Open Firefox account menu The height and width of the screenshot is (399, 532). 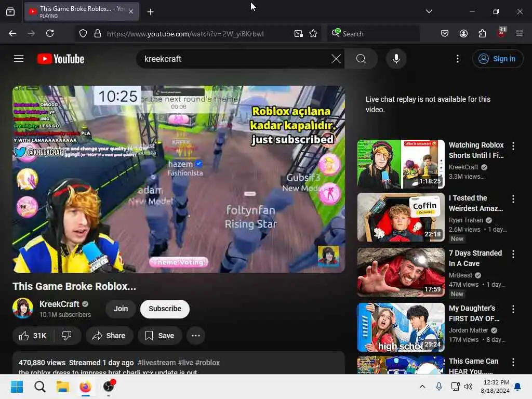point(464,33)
